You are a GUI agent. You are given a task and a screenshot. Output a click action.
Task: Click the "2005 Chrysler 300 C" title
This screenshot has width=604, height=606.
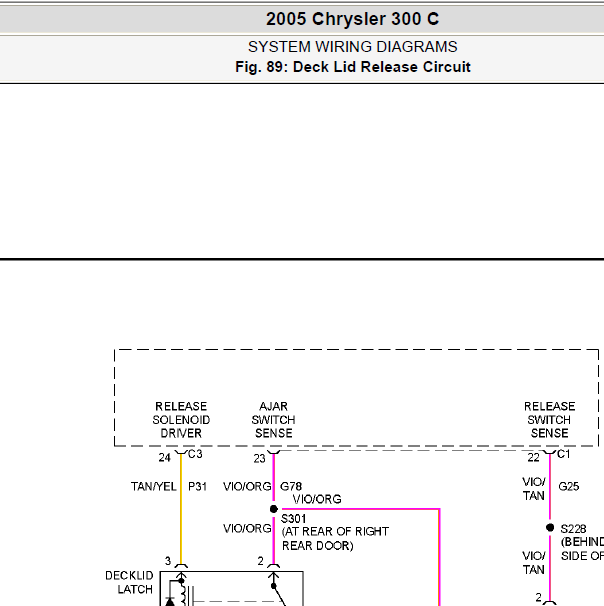352,19
